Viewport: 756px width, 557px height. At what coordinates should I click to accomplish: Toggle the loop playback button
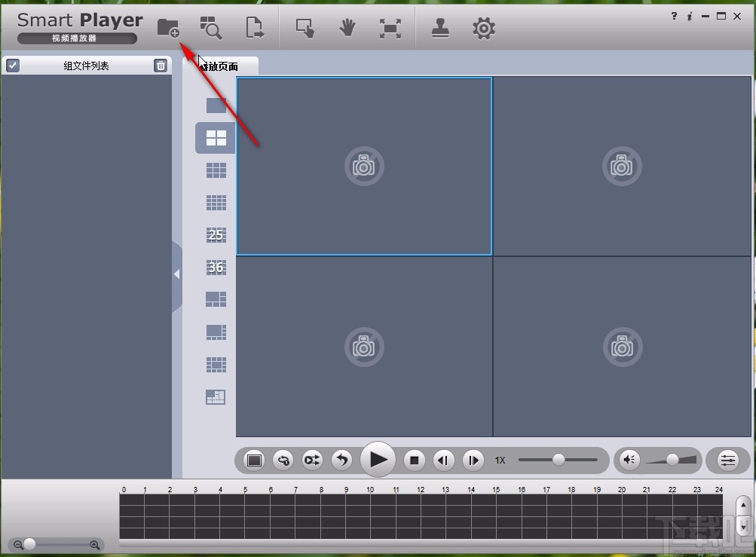coord(283,460)
